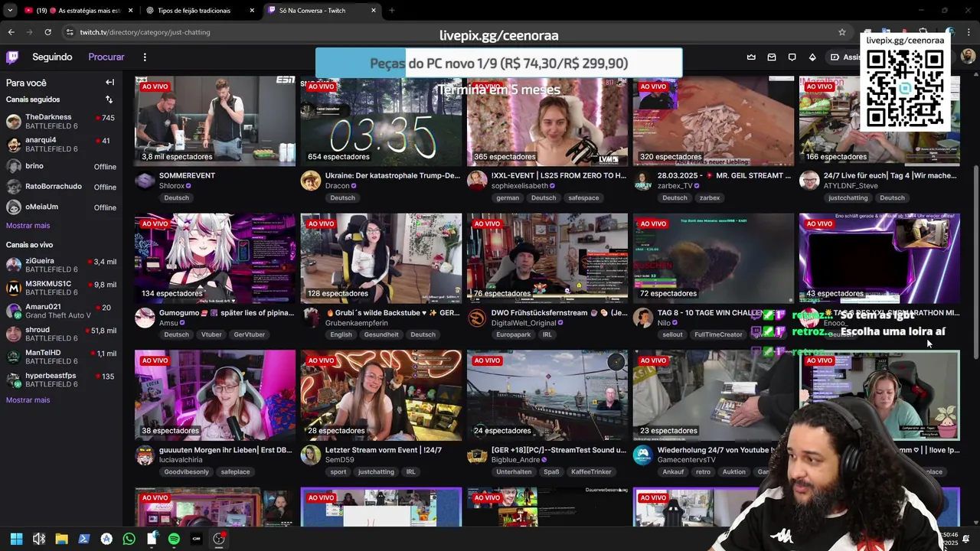Click the Europapark tag
The width and height of the screenshot is (980, 551).
click(x=513, y=334)
